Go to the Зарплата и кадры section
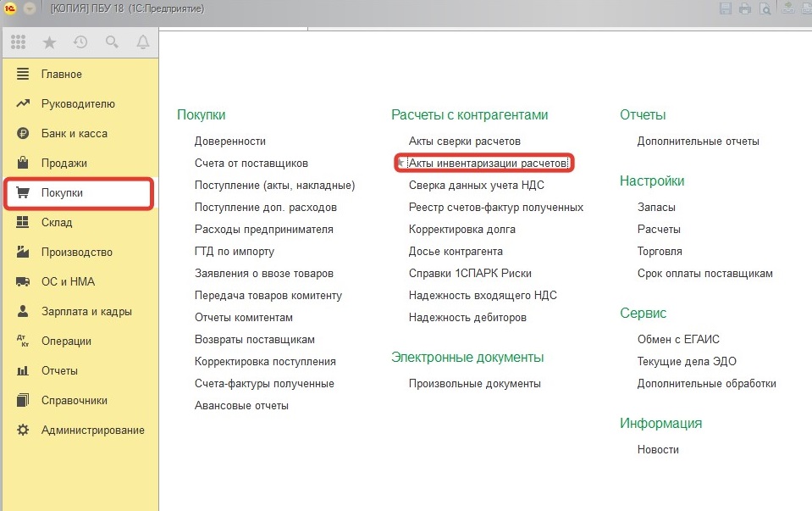Viewport: 812px width, 511px height. coord(86,312)
